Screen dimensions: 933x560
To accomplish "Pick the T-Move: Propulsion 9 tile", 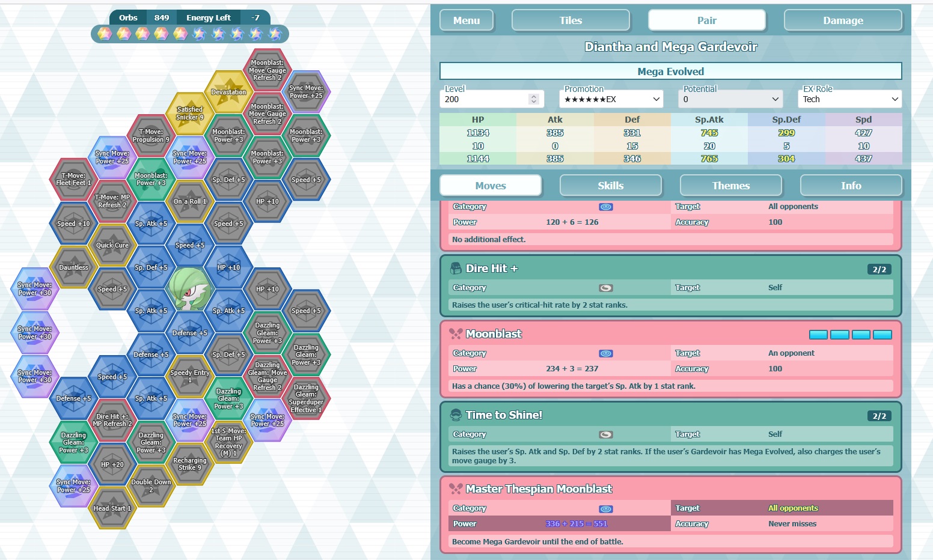I will pyautogui.click(x=151, y=136).
